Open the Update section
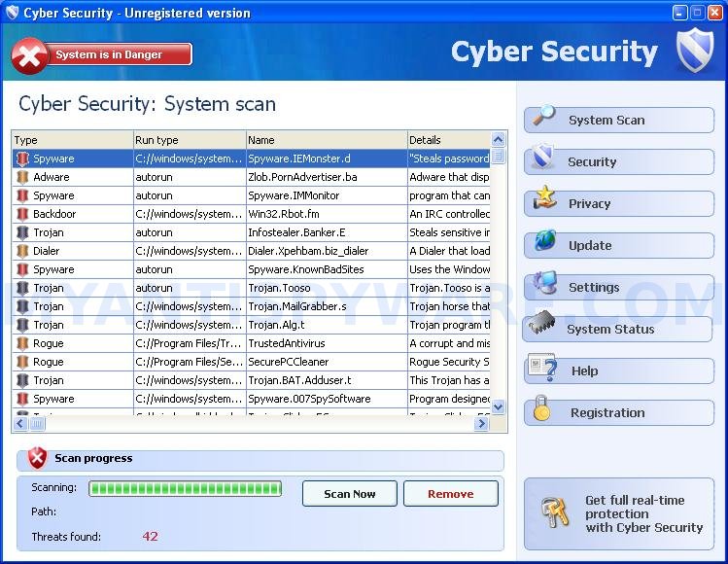Viewport: 728px width, 564px height. pos(619,245)
